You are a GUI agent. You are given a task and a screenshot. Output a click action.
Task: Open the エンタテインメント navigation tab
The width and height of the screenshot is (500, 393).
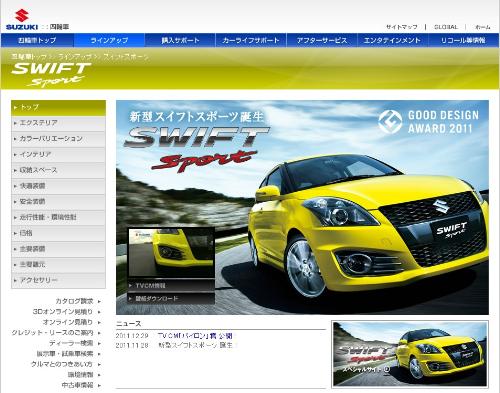(392, 40)
